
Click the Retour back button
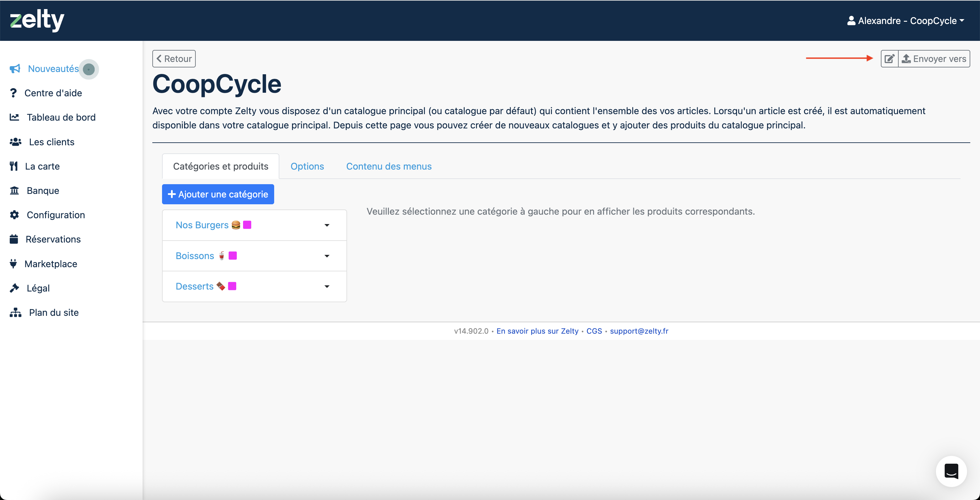pos(174,59)
